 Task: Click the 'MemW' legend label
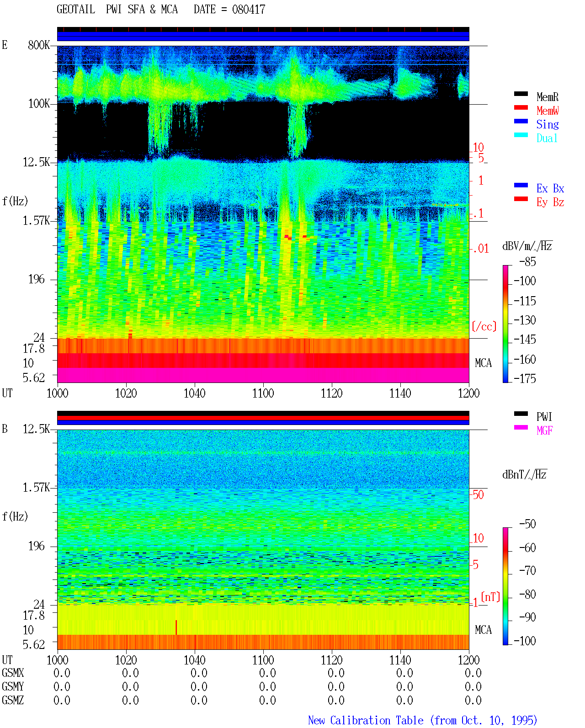tap(548, 111)
